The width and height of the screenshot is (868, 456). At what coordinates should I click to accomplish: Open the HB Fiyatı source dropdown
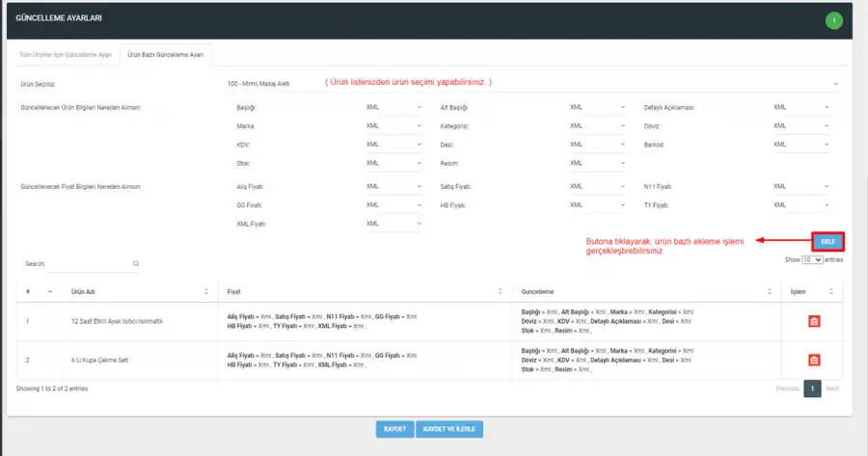pyautogui.click(x=597, y=205)
